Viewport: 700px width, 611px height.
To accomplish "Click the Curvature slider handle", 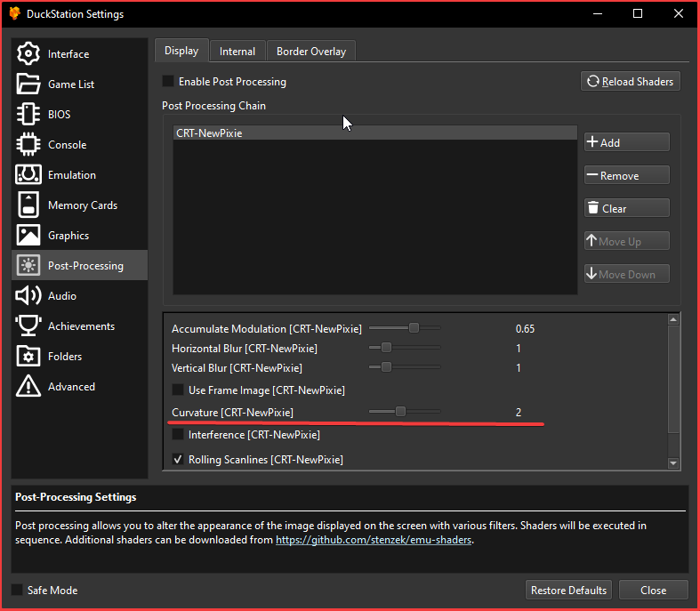I will click(x=400, y=412).
